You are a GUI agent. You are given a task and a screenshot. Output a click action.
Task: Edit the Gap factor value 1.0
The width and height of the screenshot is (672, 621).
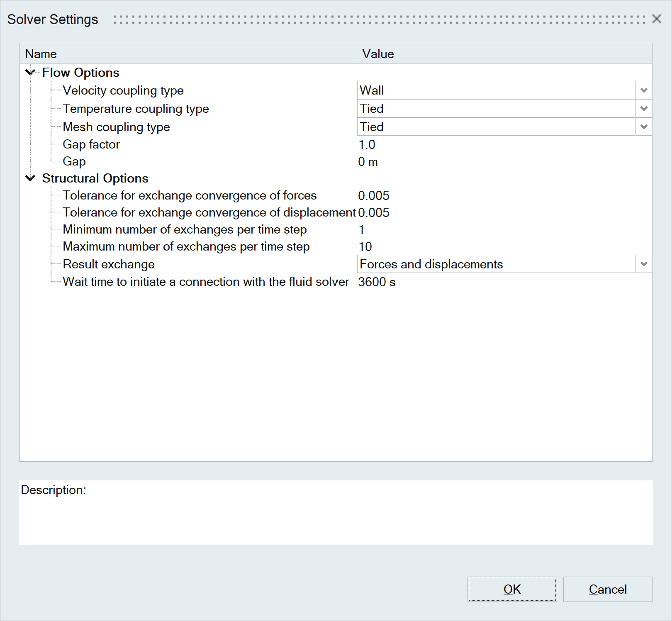(367, 145)
